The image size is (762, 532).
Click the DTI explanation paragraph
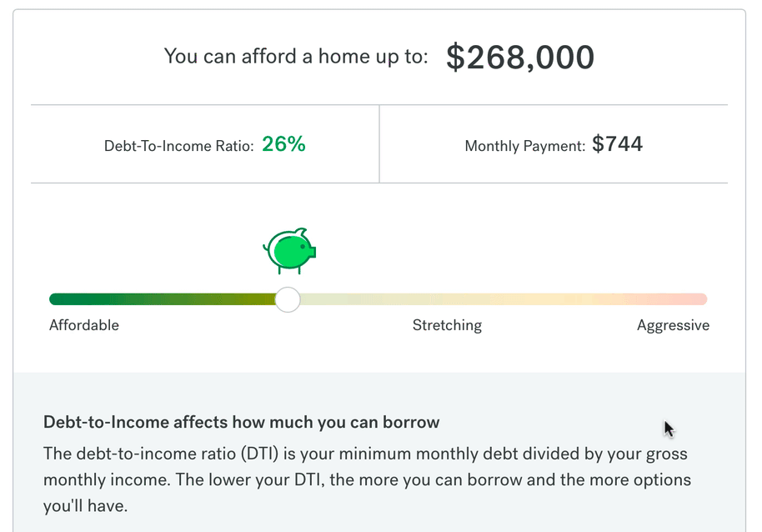coord(367,479)
